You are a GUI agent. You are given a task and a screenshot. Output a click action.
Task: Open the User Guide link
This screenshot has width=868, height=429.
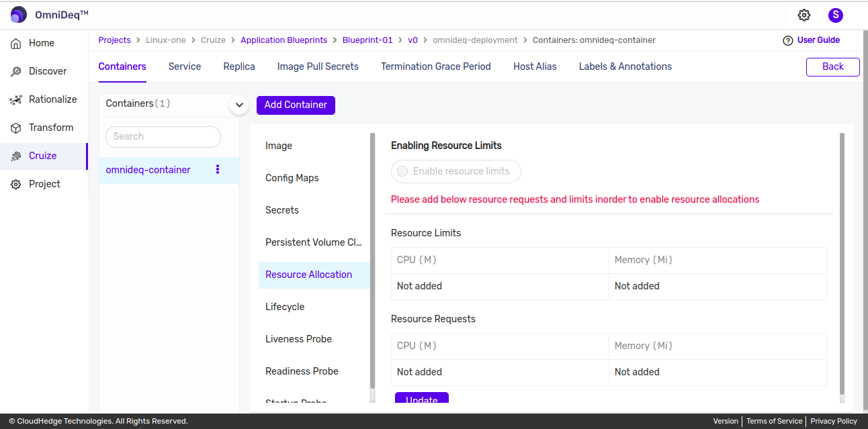pos(818,40)
